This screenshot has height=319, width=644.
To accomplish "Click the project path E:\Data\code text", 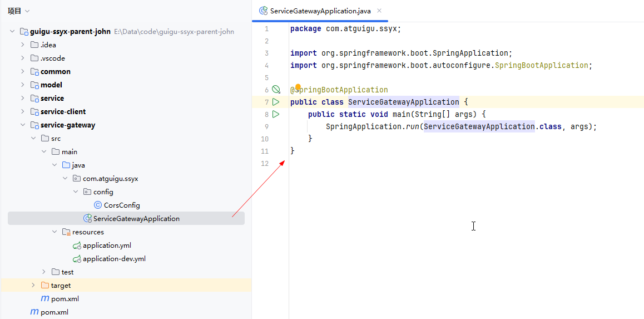I will pyautogui.click(x=174, y=32).
